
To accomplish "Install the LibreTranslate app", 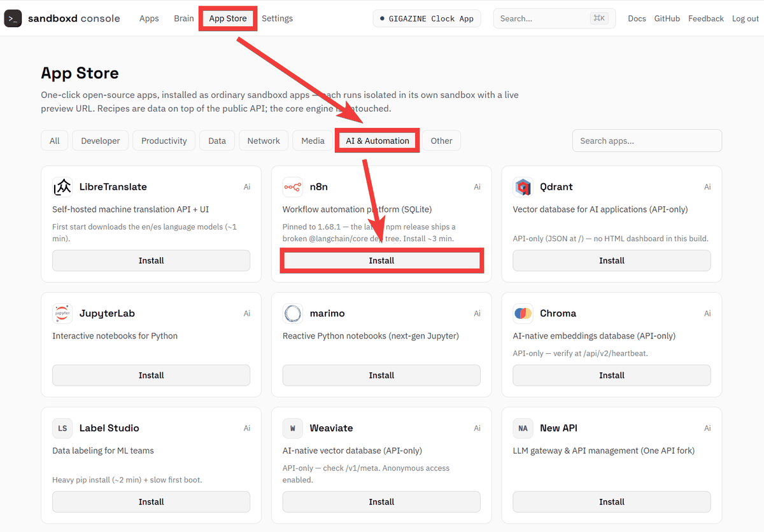I will click(x=151, y=260).
